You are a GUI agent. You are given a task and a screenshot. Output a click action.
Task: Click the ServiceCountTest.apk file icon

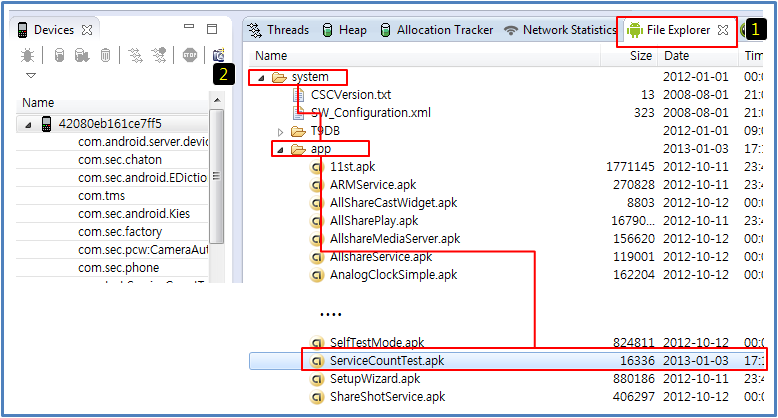[x=317, y=361]
